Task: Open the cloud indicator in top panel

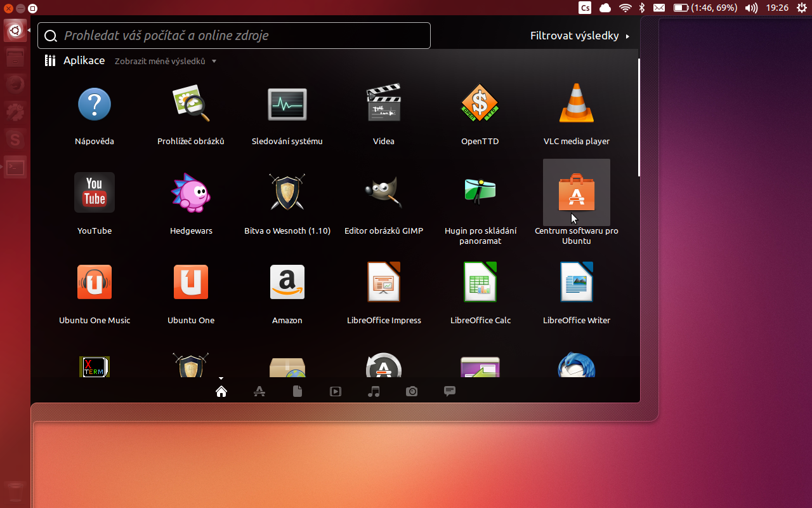Action: pos(605,8)
